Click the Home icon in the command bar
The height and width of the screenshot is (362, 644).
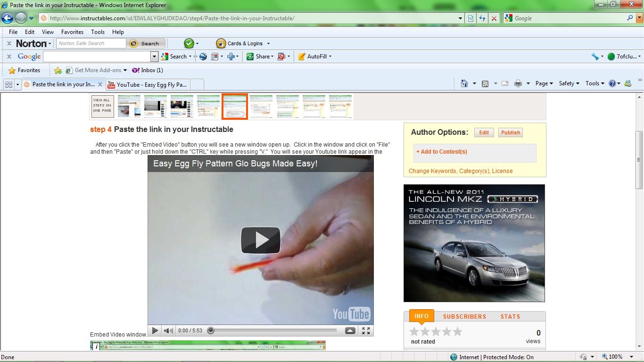[x=464, y=83]
